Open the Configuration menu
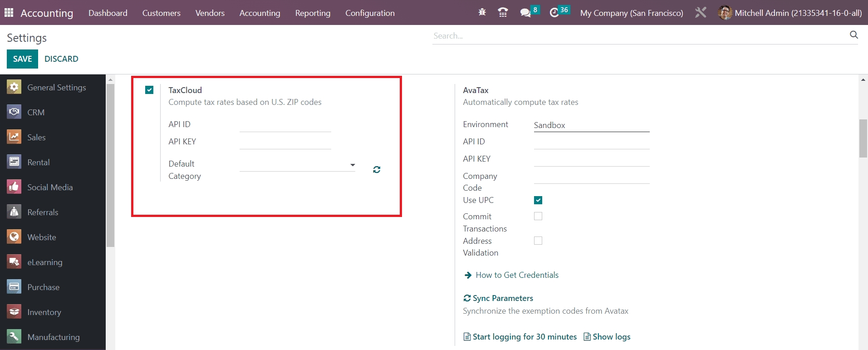Viewport: 868px width, 350px height. click(370, 13)
